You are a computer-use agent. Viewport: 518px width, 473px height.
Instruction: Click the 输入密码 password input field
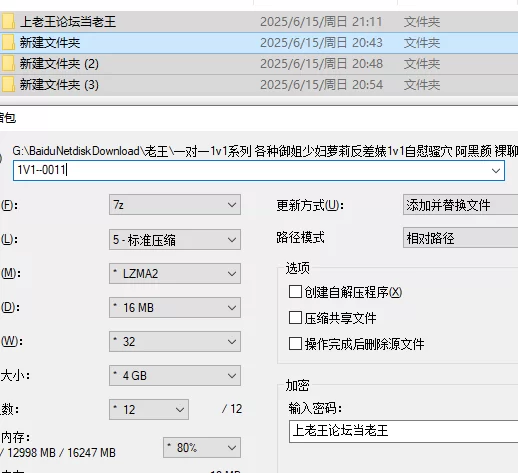403,431
